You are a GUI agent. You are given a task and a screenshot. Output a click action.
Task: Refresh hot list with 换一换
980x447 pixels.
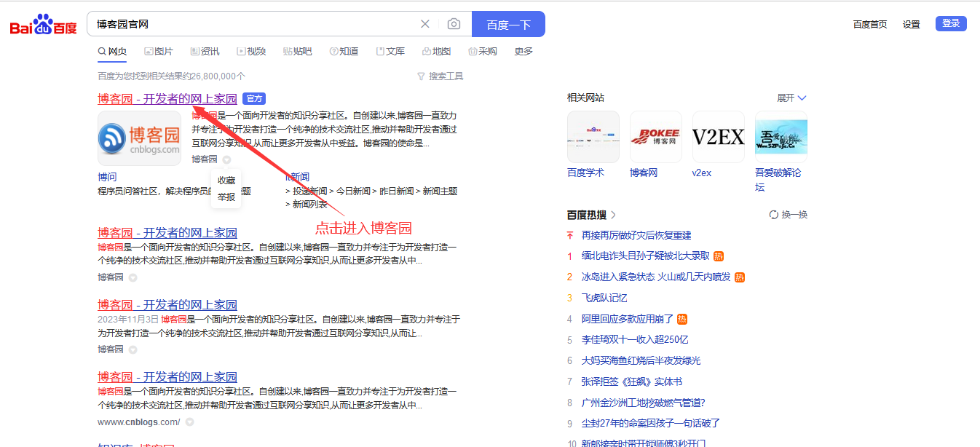(789, 215)
